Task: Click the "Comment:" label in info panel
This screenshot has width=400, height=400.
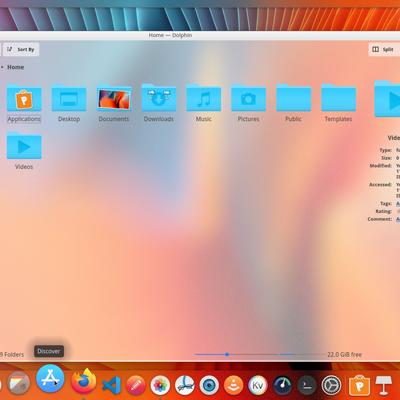Action: click(x=380, y=219)
